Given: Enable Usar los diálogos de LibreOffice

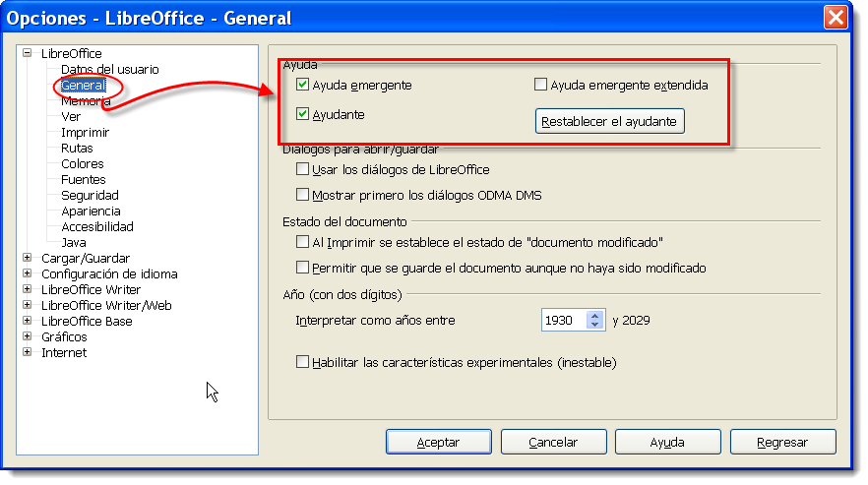Looking at the screenshot, I should pyautogui.click(x=302, y=169).
